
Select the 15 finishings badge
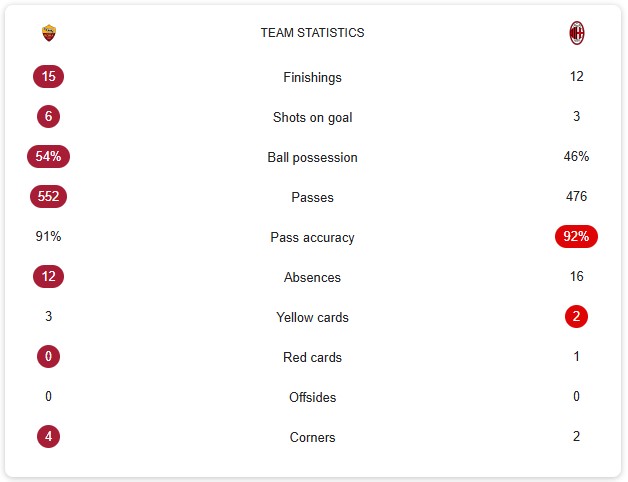(48, 76)
